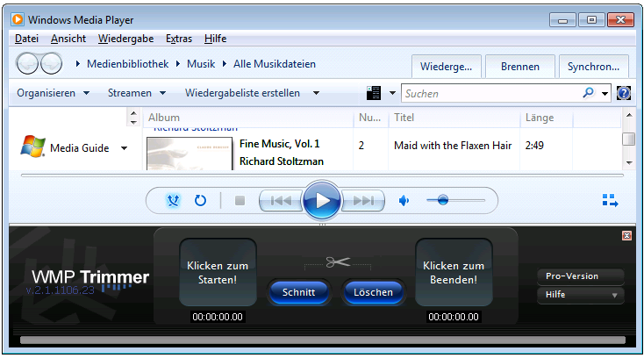Click the Musik breadcrumb

click(201, 64)
